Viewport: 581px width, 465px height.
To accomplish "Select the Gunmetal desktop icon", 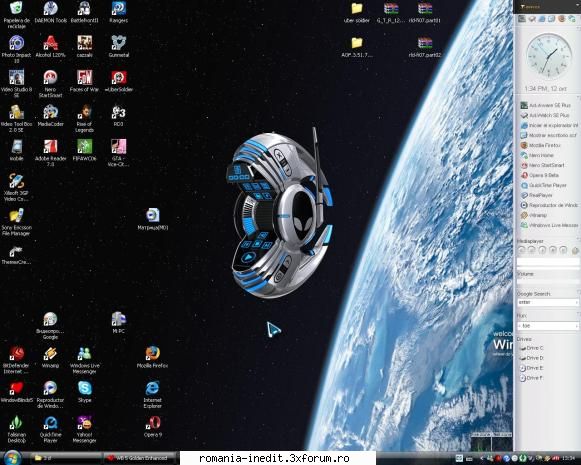I will (x=119, y=47).
